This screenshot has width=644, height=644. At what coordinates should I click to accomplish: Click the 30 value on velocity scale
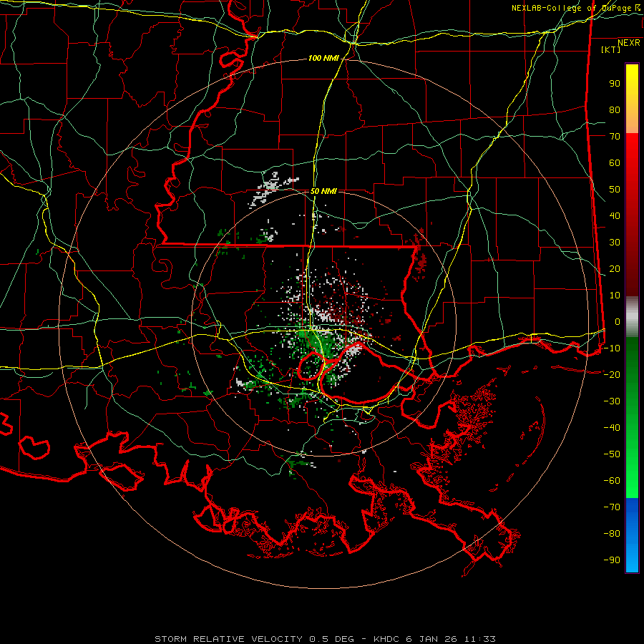(615, 243)
